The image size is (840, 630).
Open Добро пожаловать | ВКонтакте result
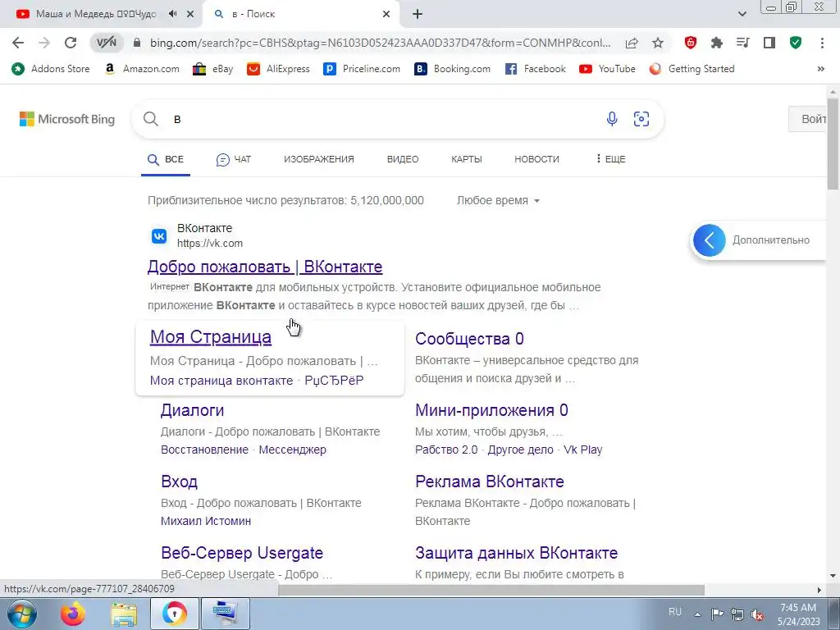[x=265, y=267]
